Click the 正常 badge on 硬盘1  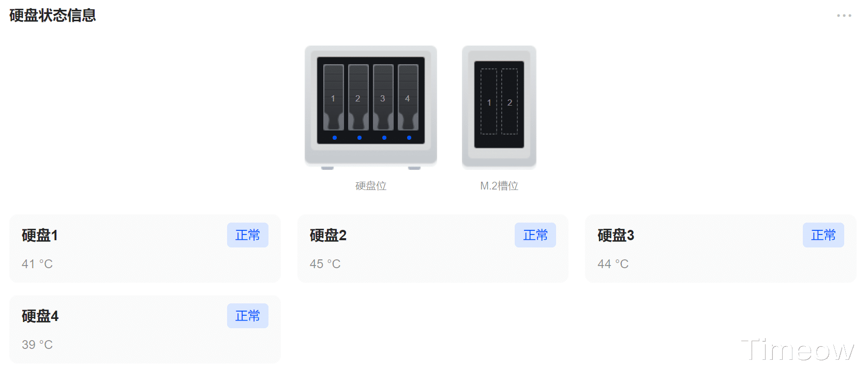click(x=248, y=235)
